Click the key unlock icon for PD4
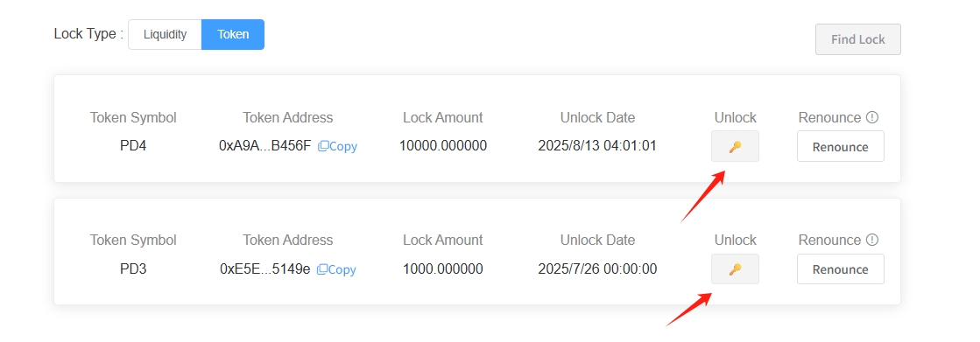The image size is (980, 342). coord(735,147)
